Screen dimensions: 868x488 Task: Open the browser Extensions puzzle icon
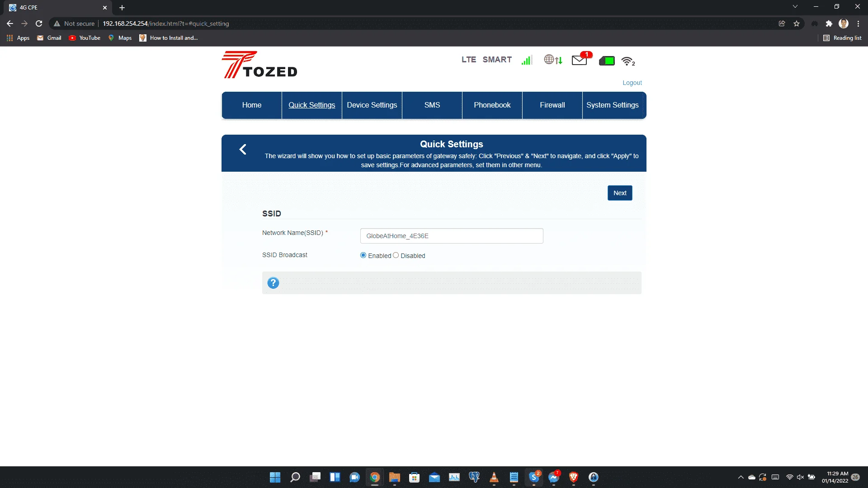click(x=829, y=23)
